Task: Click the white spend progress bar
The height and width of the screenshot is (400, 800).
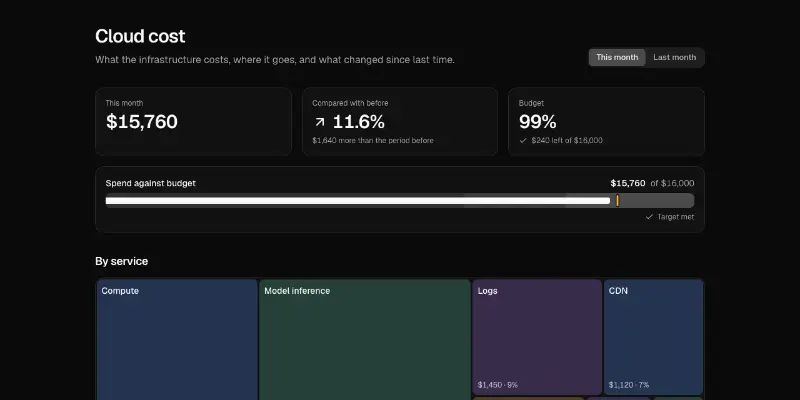Action: (358, 201)
